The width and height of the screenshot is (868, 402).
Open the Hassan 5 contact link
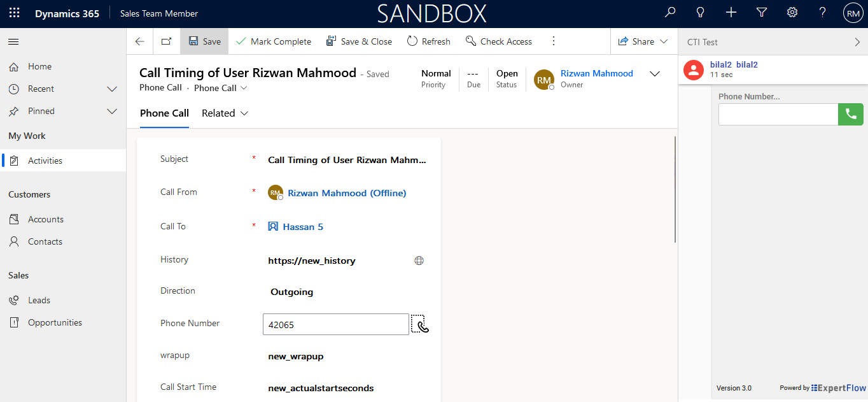(x=303, y=227)
